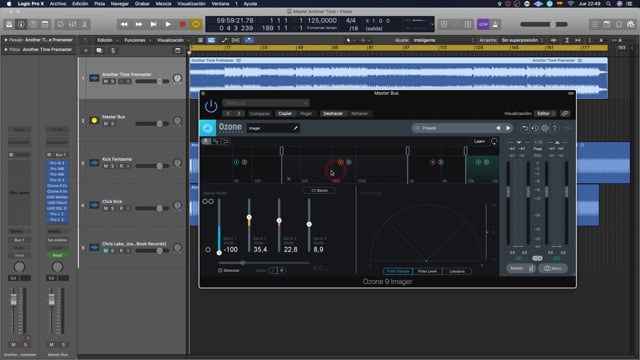The width and height of the screenshot is (640, 360).
Task: Toggle the Inspector icon in the control bar
Action: coord(21,24)
